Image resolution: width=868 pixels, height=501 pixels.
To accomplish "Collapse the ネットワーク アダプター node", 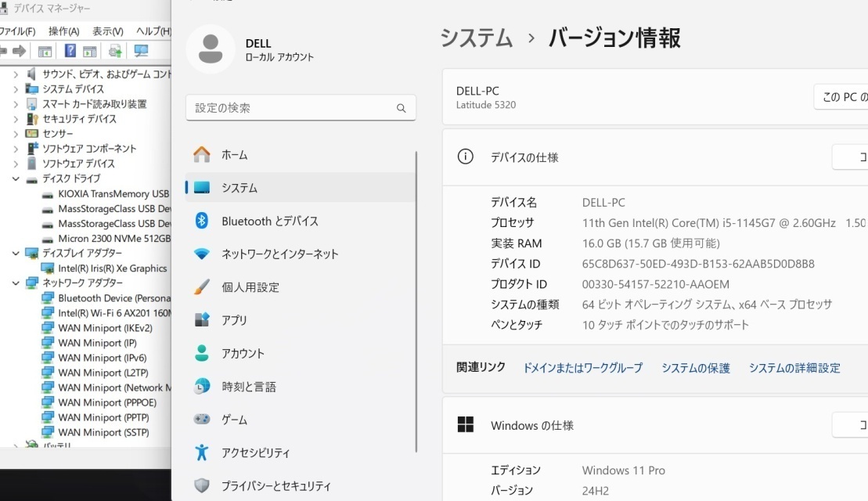I will pos(16,283).
